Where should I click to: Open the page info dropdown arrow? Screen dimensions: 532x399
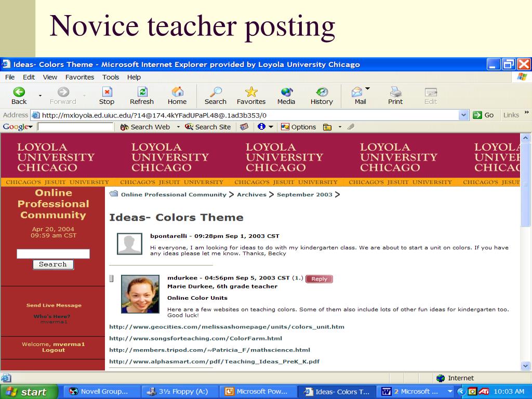(271, 127)
